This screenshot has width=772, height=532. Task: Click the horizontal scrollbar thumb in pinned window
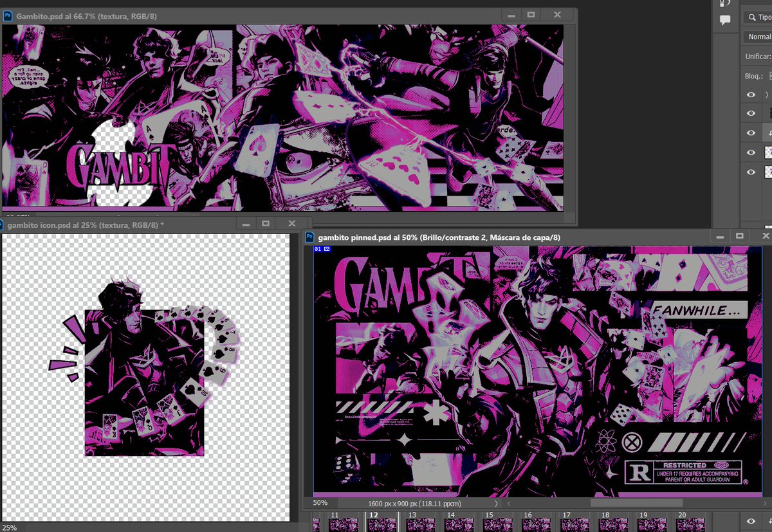pyautogui.click(x=637, y=503)
